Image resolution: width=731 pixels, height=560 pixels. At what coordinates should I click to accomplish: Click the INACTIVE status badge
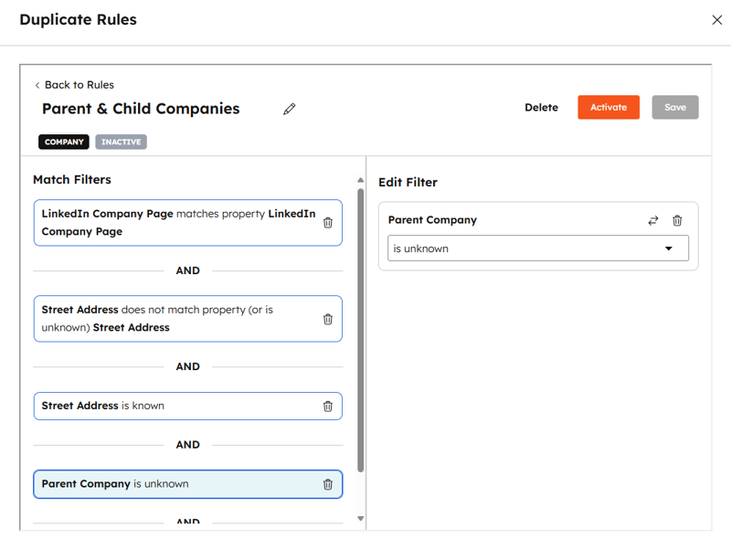[x=120, y=142]
